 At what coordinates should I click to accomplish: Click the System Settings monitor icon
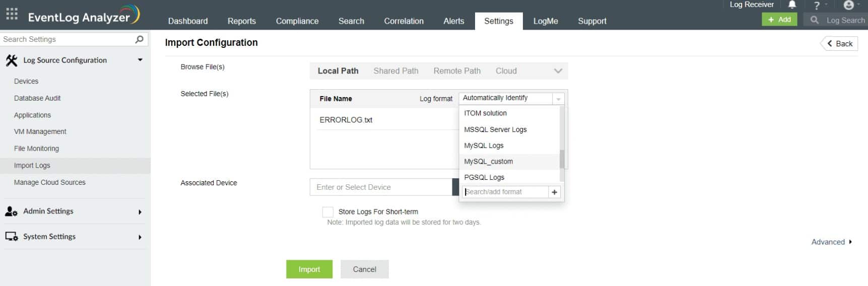point(11,237)
